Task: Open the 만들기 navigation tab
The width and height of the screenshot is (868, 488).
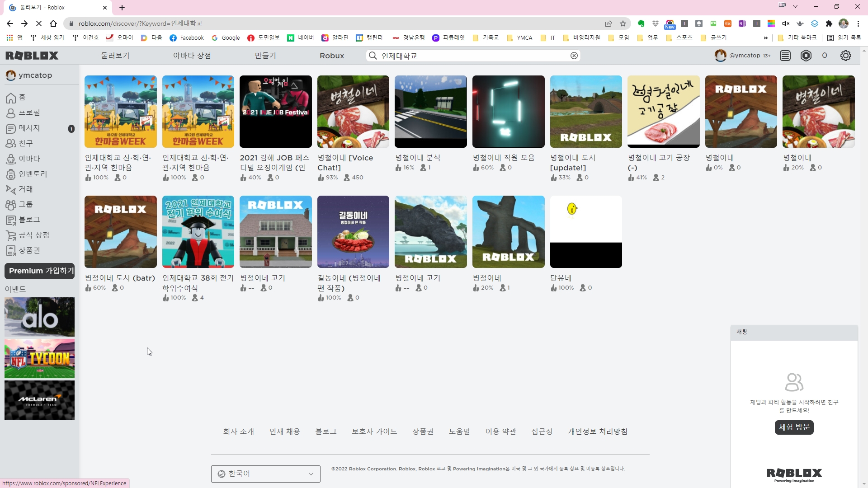Action: point(265,56)
